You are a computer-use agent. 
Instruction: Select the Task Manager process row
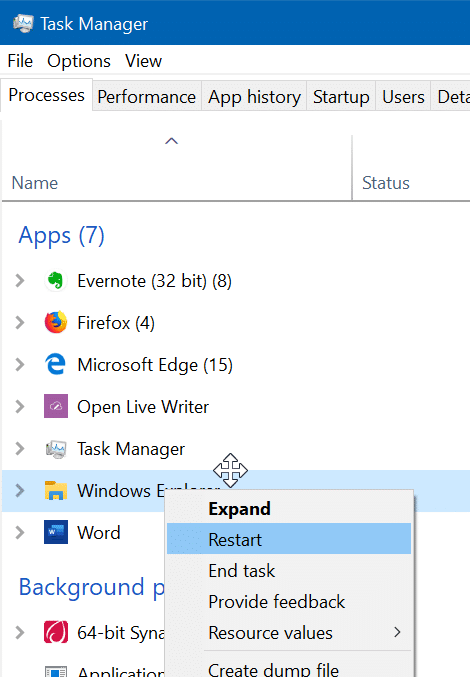[236, 449]
